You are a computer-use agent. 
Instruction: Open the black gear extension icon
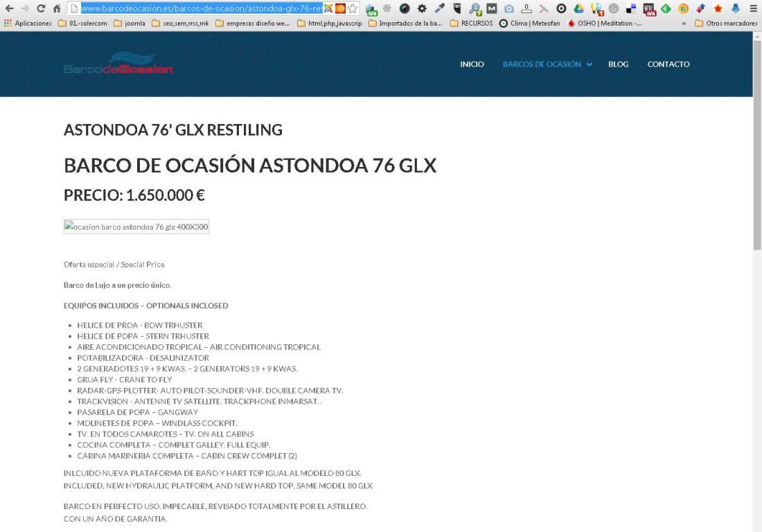(x=422, y=8)
